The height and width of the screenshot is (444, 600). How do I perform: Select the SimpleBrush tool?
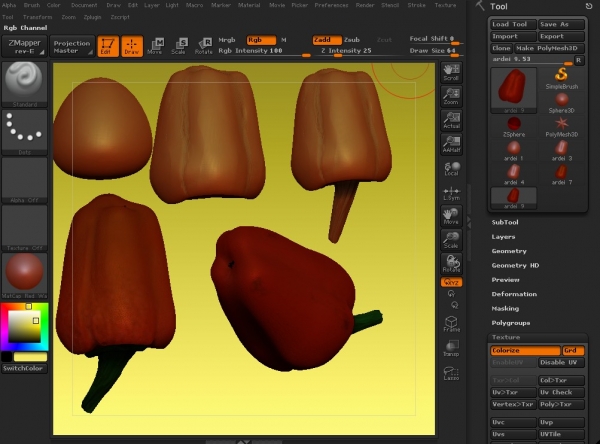[x=562, y=78]
